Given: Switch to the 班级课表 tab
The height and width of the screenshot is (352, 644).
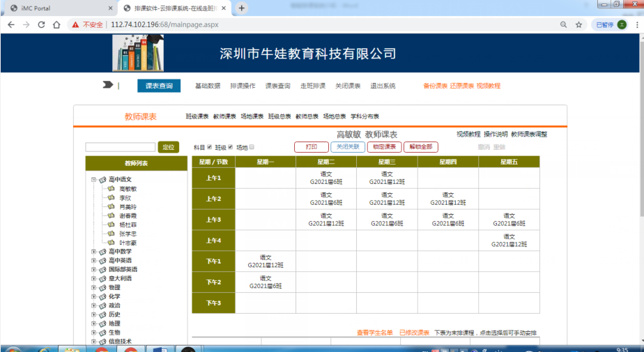Looking at the screenshot, I should (x=197, y=116).
